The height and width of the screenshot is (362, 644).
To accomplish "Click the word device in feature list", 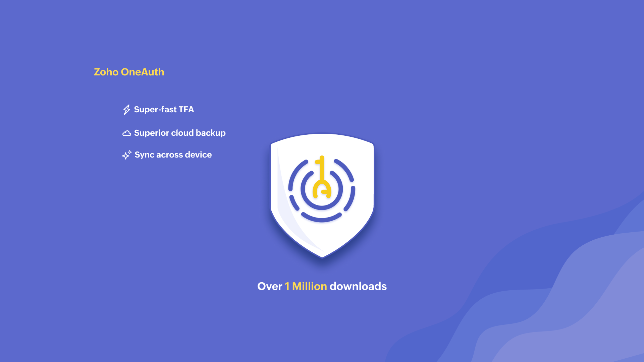I will click(x=198, y=155).
